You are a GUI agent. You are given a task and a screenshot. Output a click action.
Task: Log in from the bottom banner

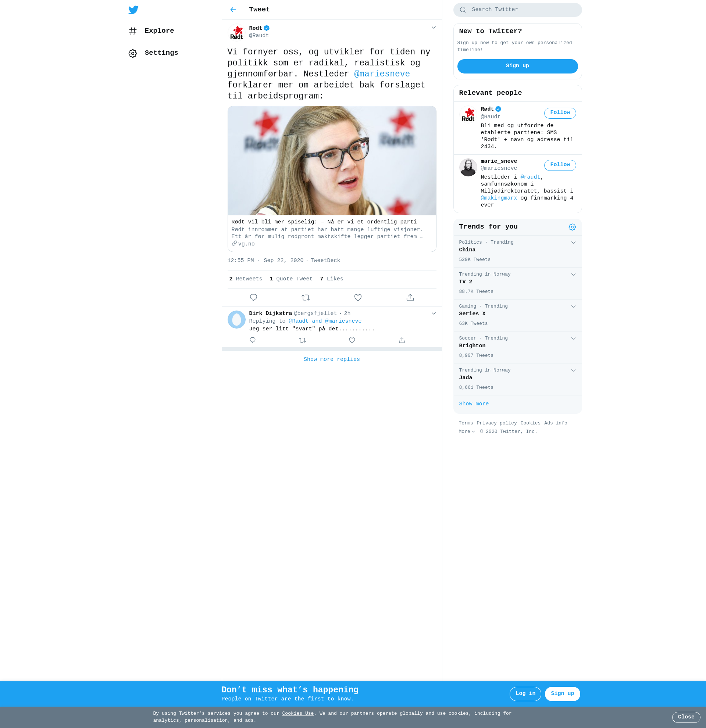(525, 694)
